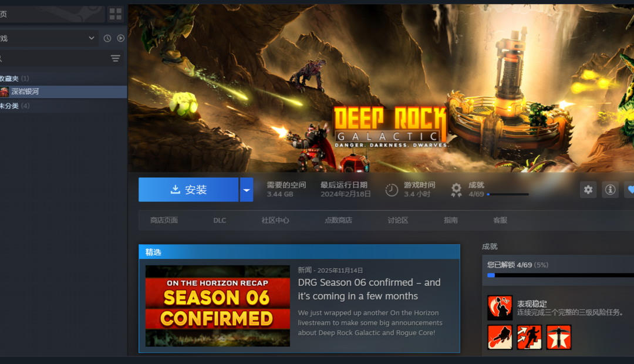Click the grid view icon in sidebar

click(116, 14)
